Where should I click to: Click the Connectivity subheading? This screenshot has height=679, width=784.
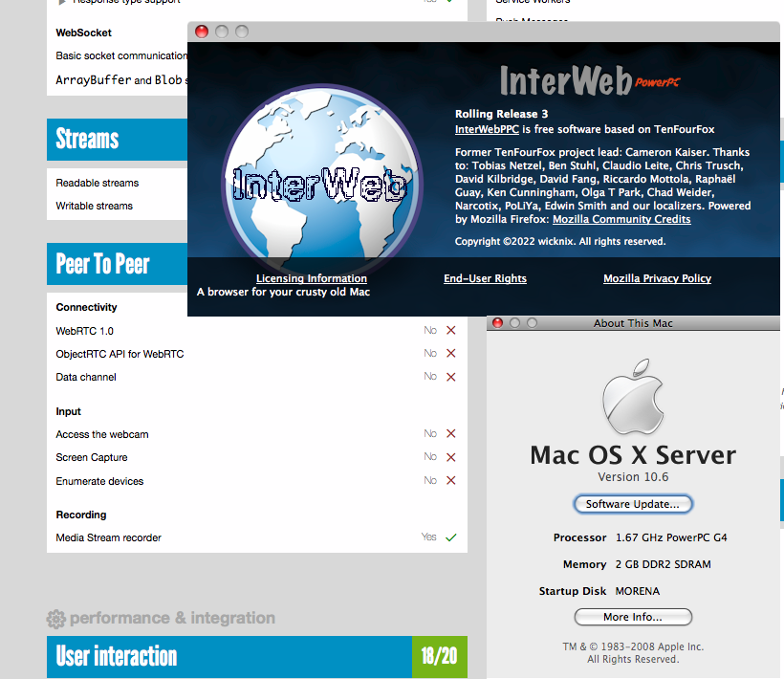click(x=86, y=307)
